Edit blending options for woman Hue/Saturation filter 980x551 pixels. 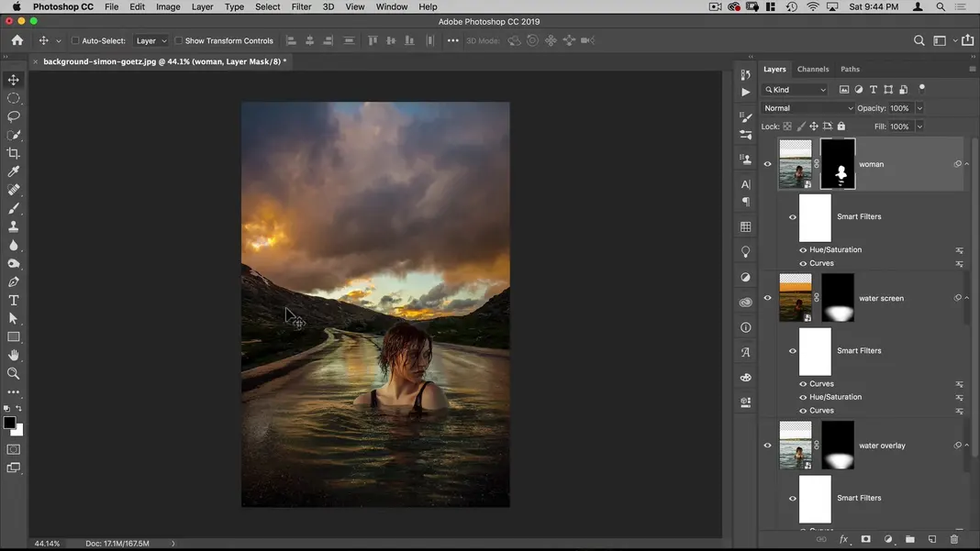point(960,250)
